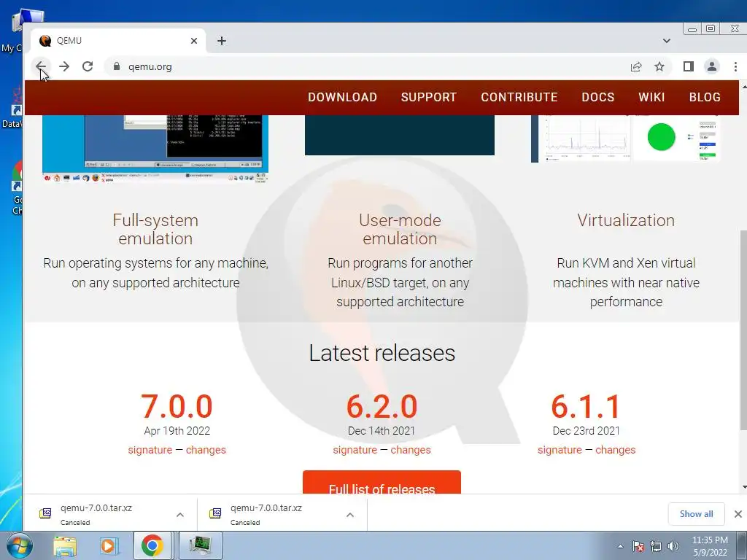The height and width of the screenshot is (560, 747).
Task: Click Show all downloads button
Action: pos(696,514)
